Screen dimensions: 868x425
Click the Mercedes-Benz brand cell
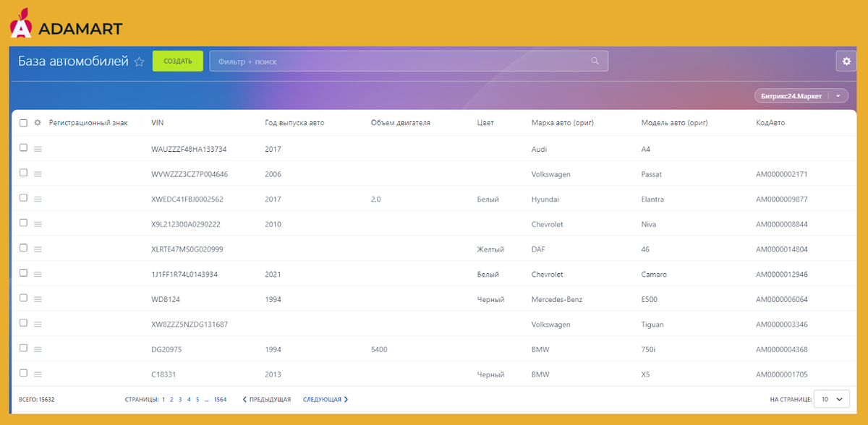point(556,299)
